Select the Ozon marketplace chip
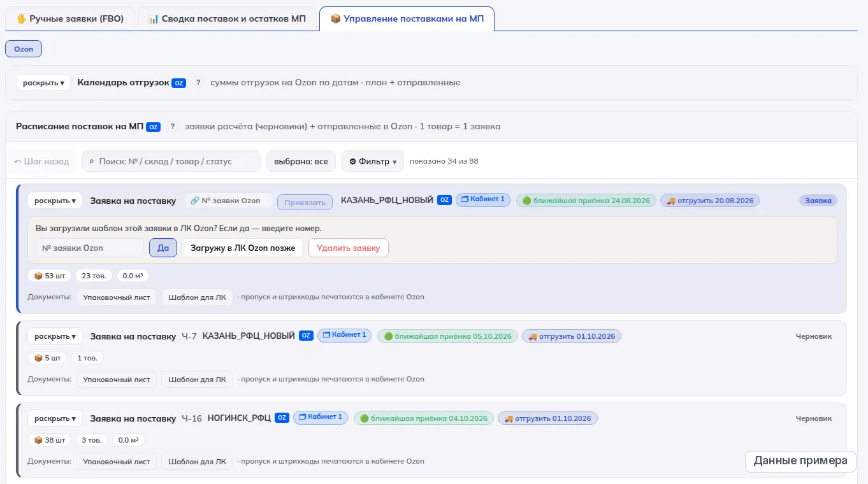 point(24,49)
